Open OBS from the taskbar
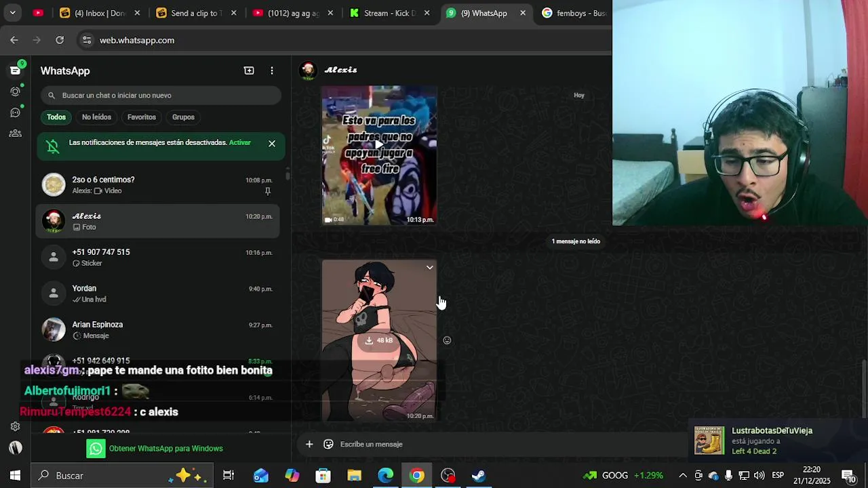Image resolution: width=868 pixels, height=488 pixels. pos(448,476)
